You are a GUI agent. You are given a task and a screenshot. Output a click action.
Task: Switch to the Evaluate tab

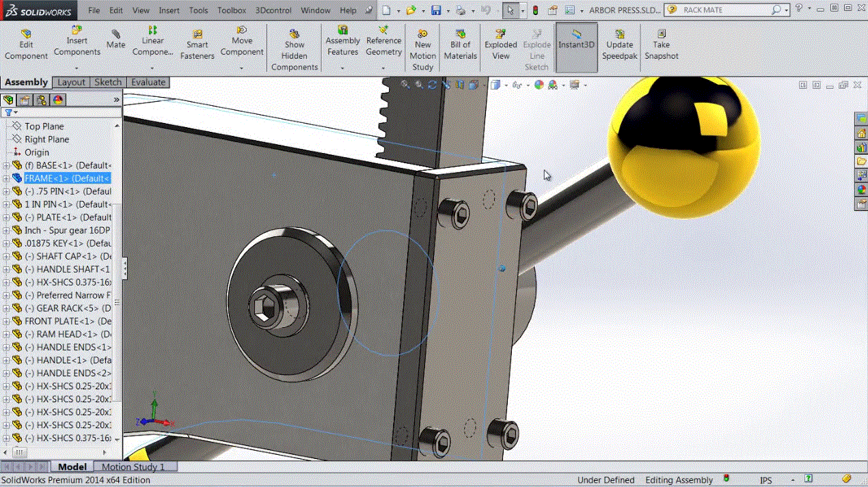[148, 82]
